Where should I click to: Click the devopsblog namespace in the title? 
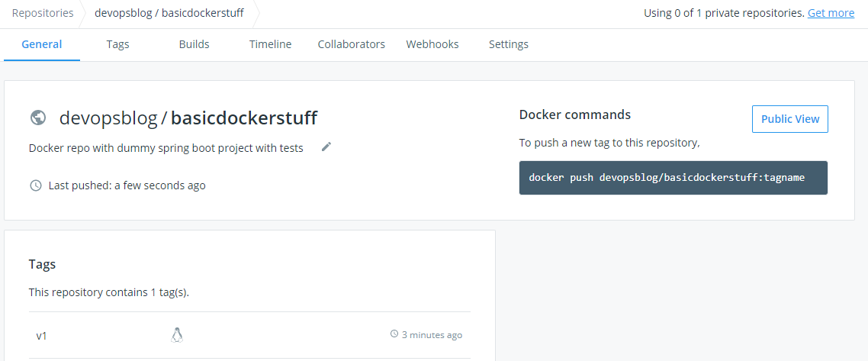(x=108, y=118)
